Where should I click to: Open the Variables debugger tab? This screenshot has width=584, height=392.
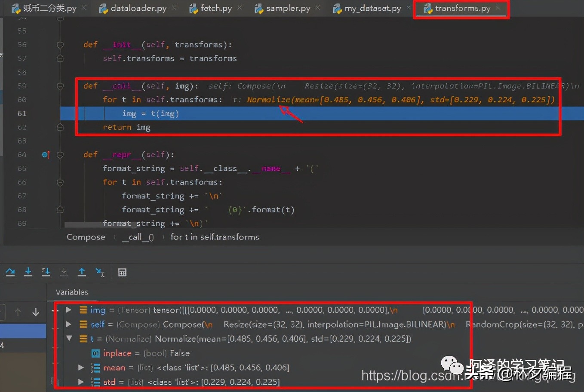pos(72,292)
